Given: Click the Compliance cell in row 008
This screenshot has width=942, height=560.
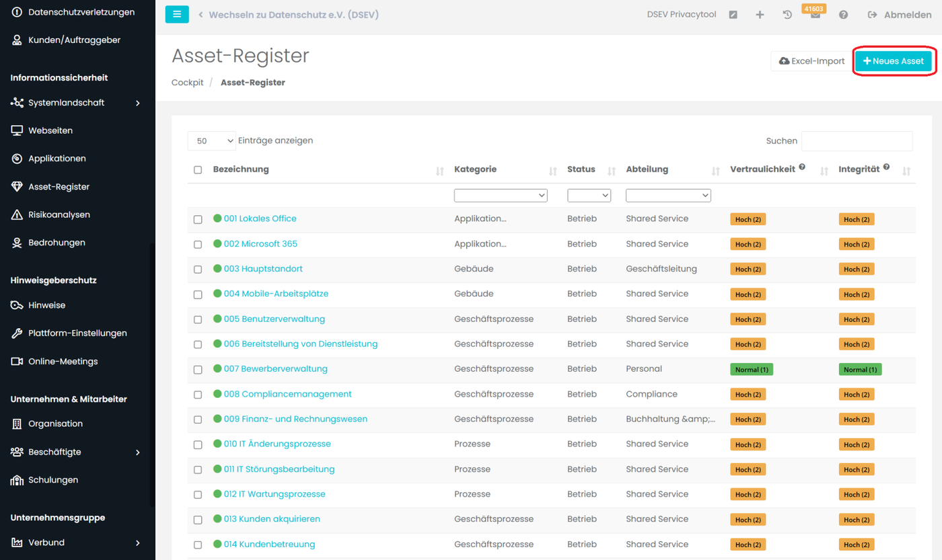Looking at the screenshot, I should click(x=651, y=394).
